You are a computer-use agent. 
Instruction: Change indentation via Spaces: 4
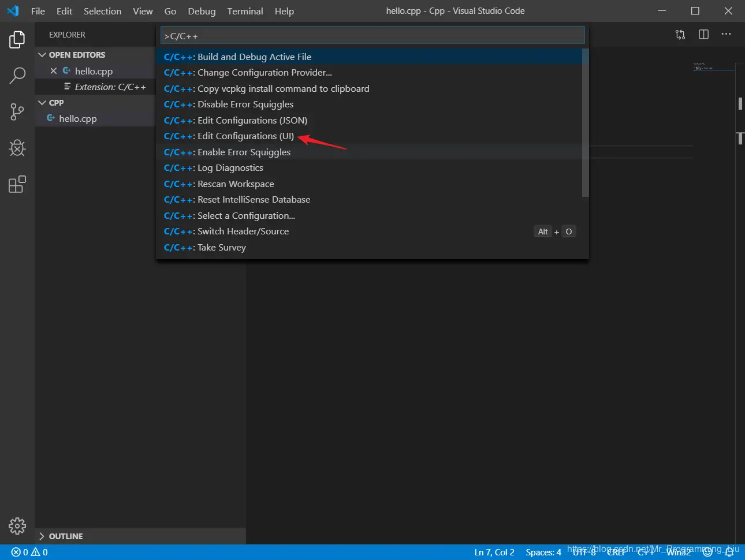coord(543,552)
